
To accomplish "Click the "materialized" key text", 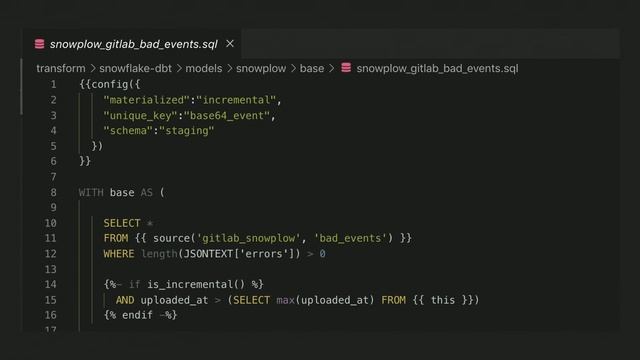I will point(147,100).
